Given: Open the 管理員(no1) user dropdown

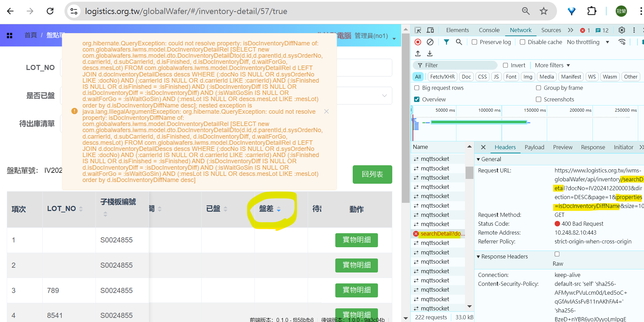Looking at the screenshot, I should coord(375,36).
